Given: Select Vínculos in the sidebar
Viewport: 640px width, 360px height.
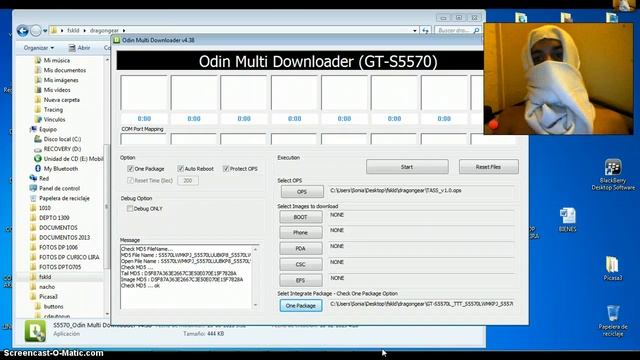Looking at the screenshot, I should 54,120.
